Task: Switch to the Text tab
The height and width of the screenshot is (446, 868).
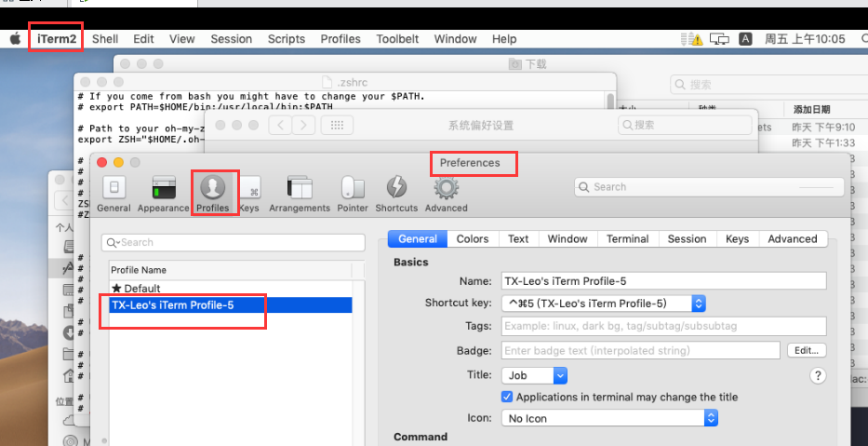Action: point(518,238)
